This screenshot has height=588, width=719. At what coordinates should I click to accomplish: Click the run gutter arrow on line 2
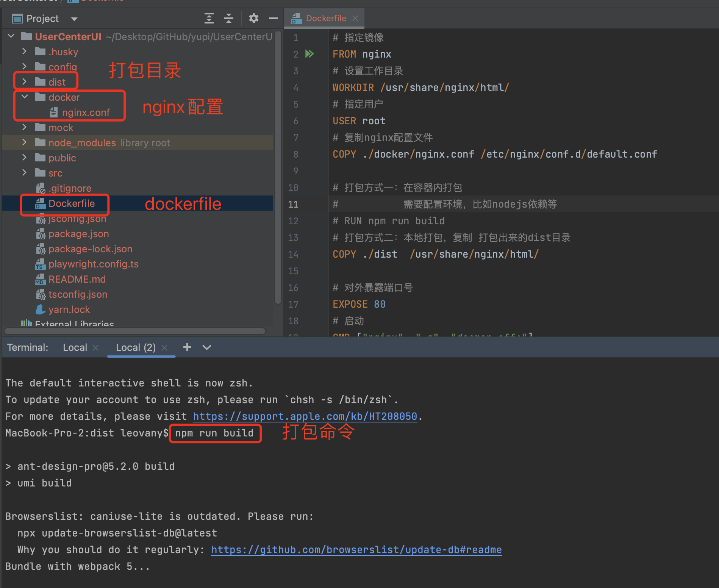click(x=309, y=54)
